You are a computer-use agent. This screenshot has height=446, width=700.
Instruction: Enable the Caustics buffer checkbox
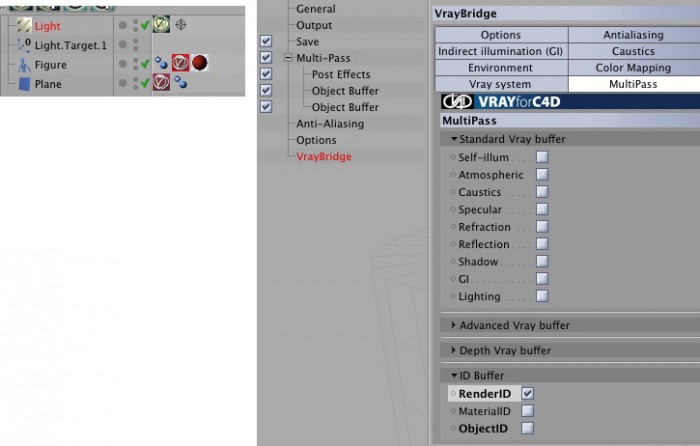pos(542,192)
